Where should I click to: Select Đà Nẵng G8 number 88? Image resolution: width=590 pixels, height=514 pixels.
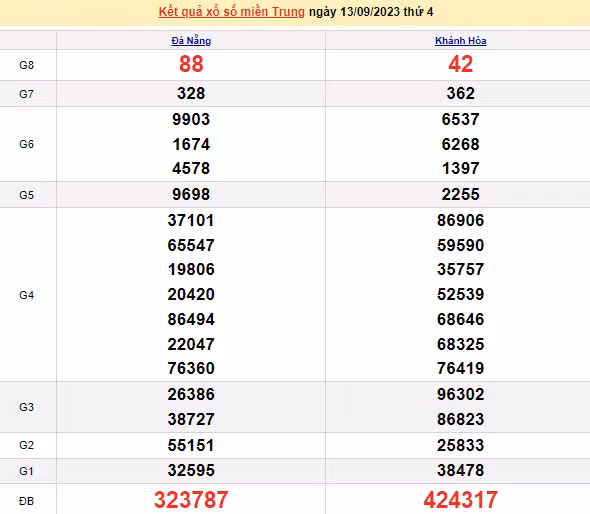[191, 64]
